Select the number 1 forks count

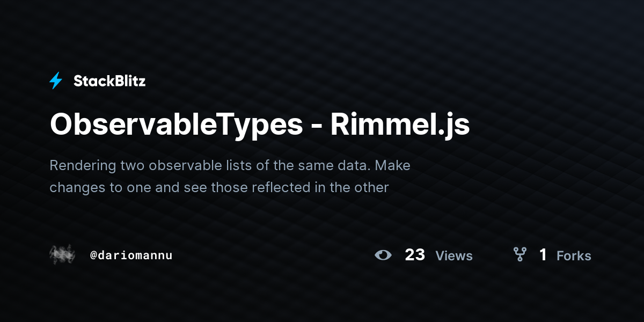pyautogui.click(x=543, y=255)
